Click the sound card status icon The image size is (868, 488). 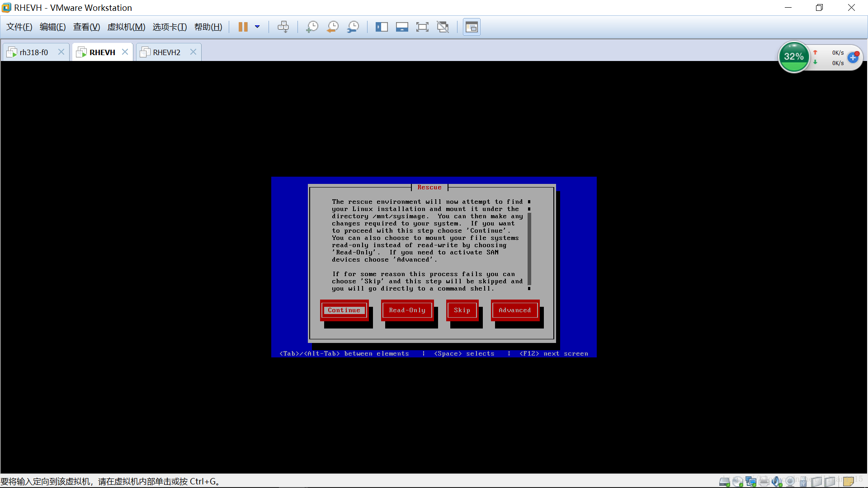click(x=777, y=482)
